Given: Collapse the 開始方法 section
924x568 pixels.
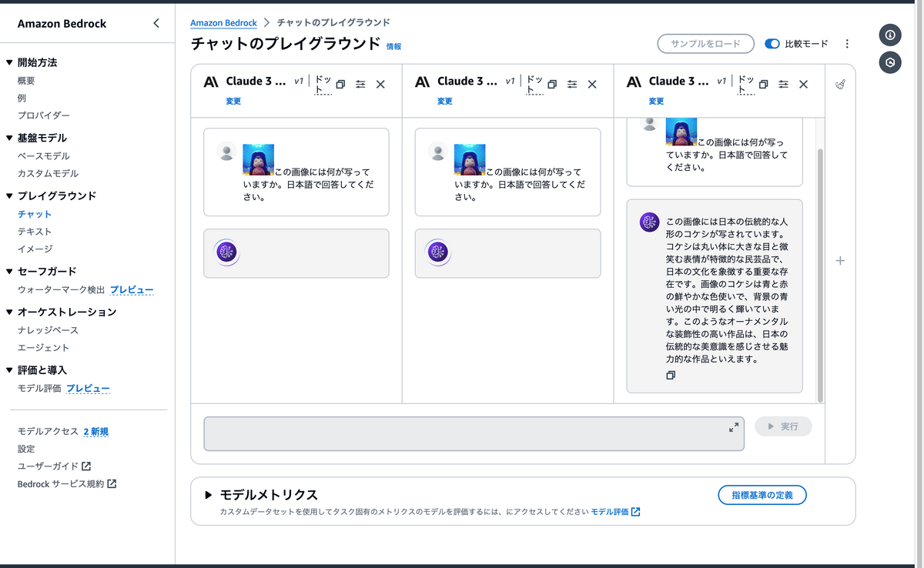Looking at the screenshot, I should tap(9, 62).
